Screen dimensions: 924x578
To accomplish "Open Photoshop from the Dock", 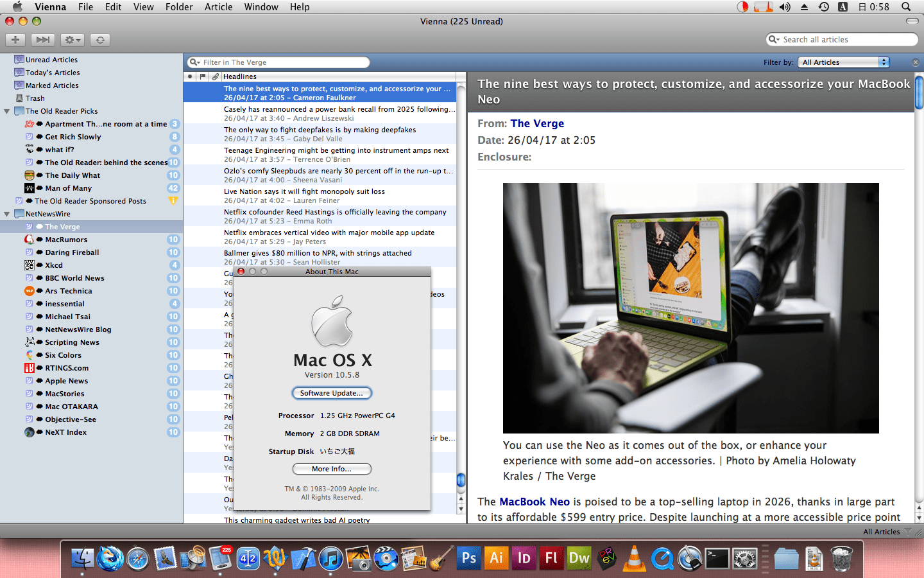I will pyautogui.click(x=469, y=559).
